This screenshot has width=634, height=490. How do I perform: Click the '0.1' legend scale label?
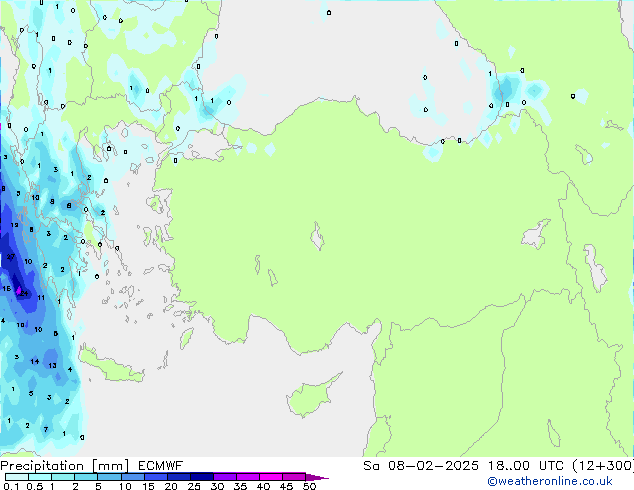click(x=11, y=486)
